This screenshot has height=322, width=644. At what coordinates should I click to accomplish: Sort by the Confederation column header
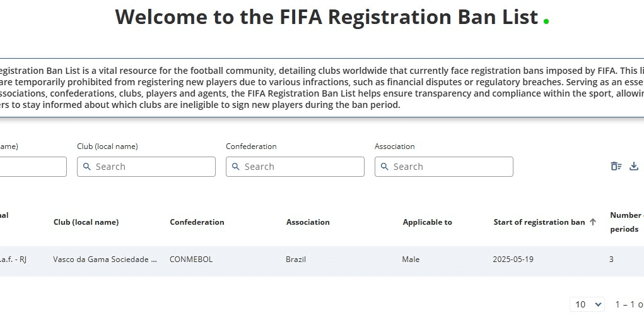click(x=197, y=222)
